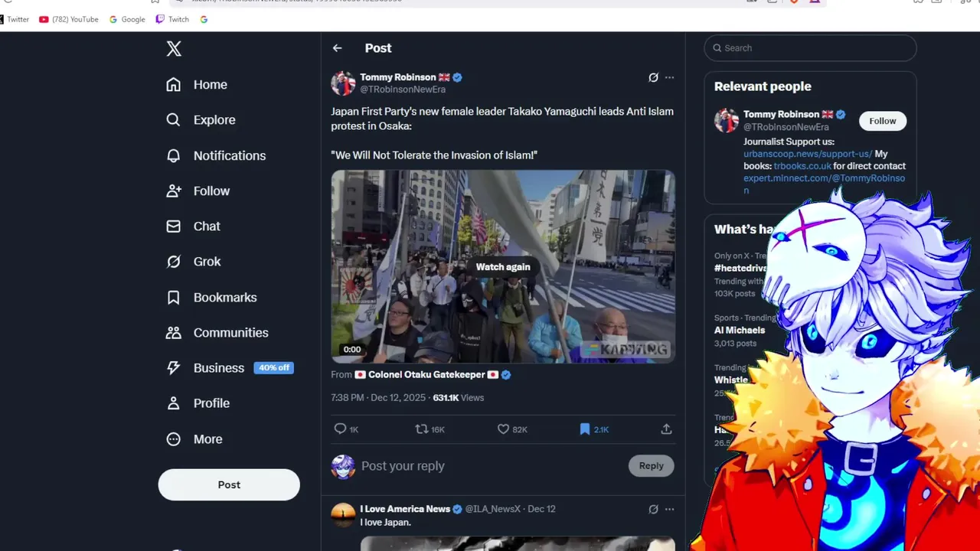Click the Google G icon bookmark

(x=204, y=19)
